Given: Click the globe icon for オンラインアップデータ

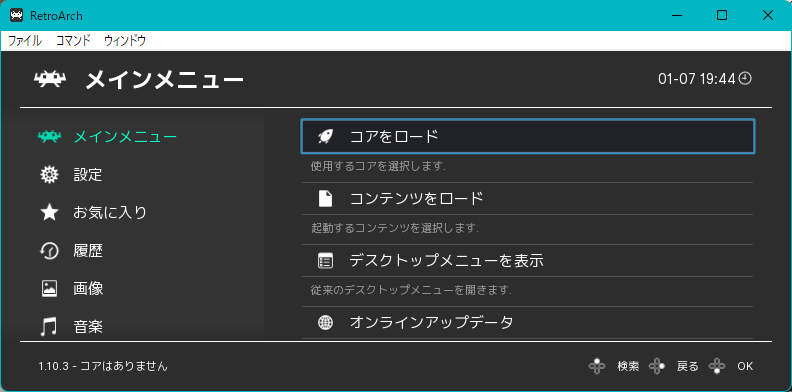Looking at the screenshot, I should tap(325, 322).
